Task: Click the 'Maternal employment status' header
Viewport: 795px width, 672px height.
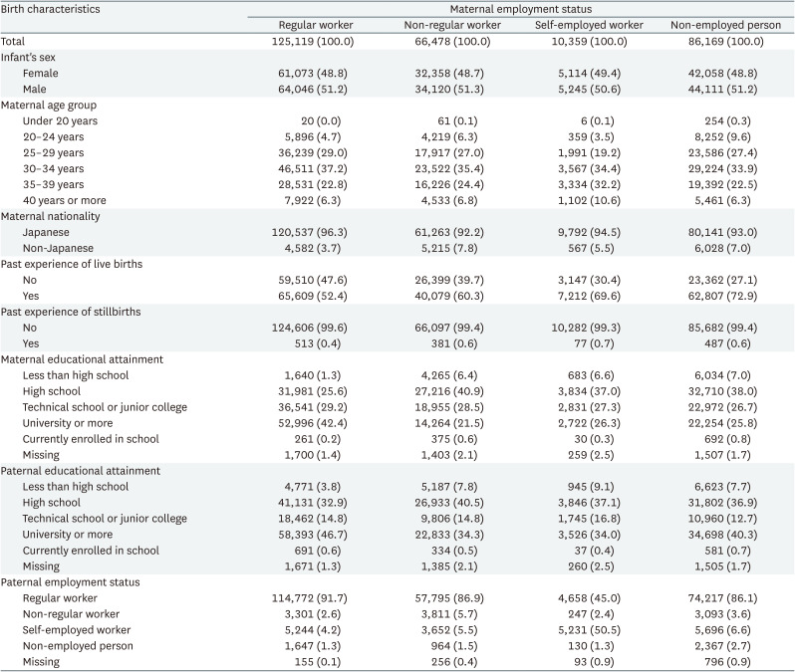Action: coord(519,8)
